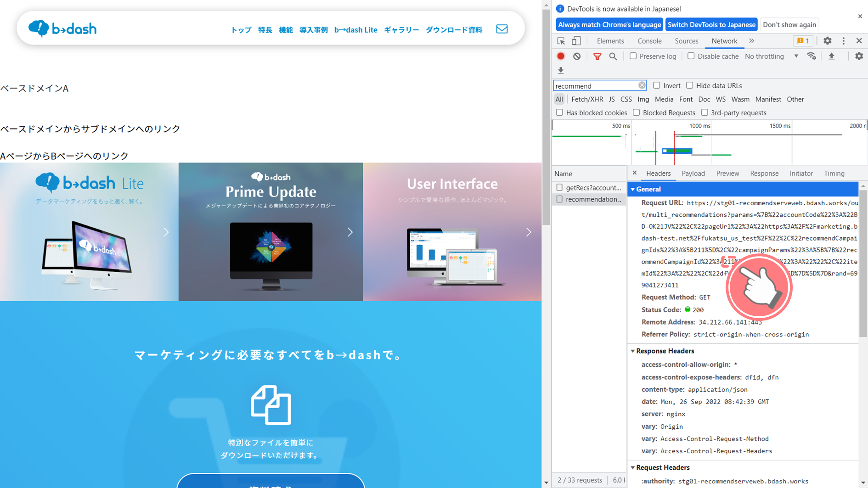Check the Invert filter checkbox

click(657, 85)
